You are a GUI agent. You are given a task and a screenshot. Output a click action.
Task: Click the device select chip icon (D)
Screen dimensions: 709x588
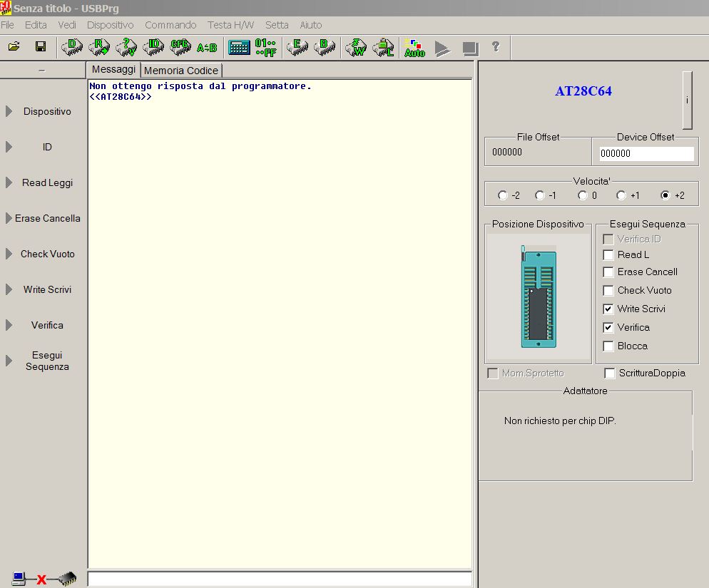72,47
